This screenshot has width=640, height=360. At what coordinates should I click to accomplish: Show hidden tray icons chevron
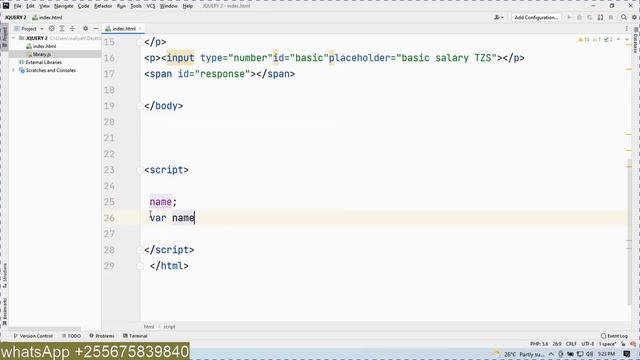click(x=551, y=354)
